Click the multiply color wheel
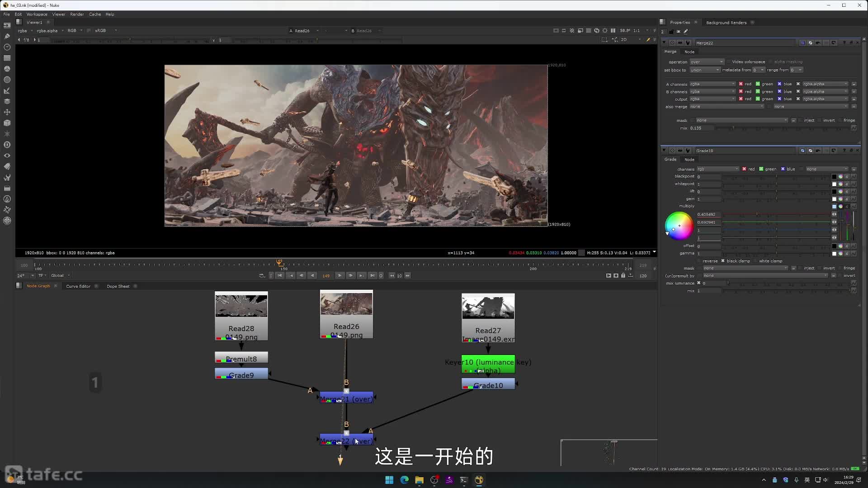Image resolution: width=868 pixels, height=488 pixels. click(x=679, y=226)
